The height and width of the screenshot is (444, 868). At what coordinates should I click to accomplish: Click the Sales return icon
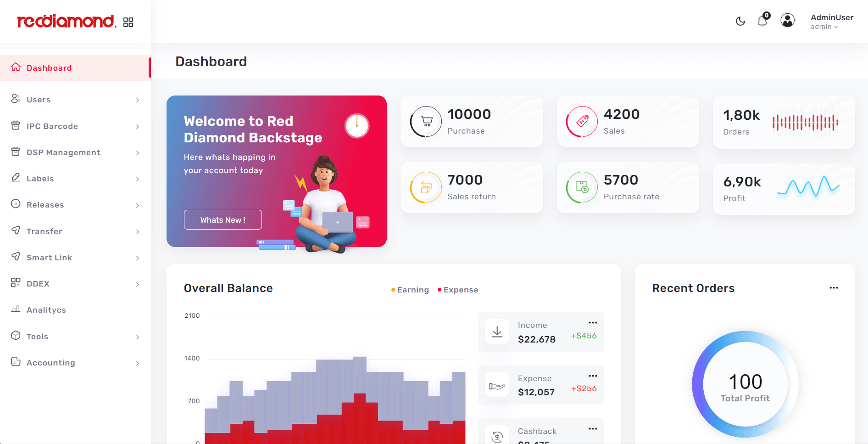(426, 187)
